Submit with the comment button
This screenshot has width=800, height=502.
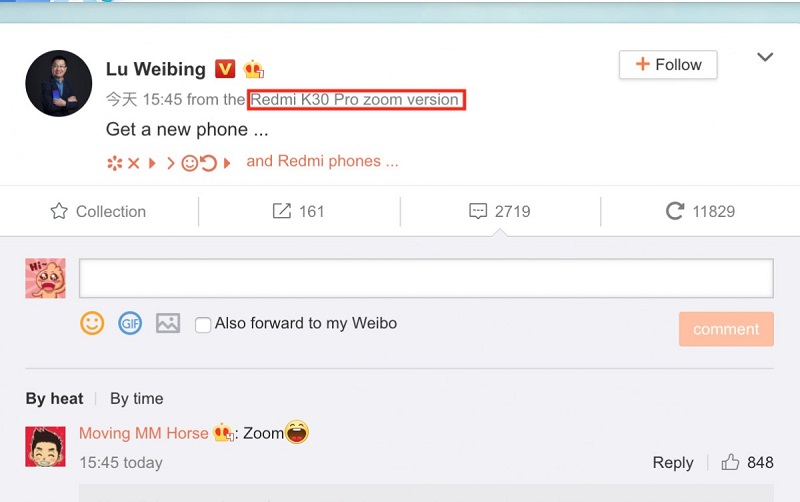point(726,329)
